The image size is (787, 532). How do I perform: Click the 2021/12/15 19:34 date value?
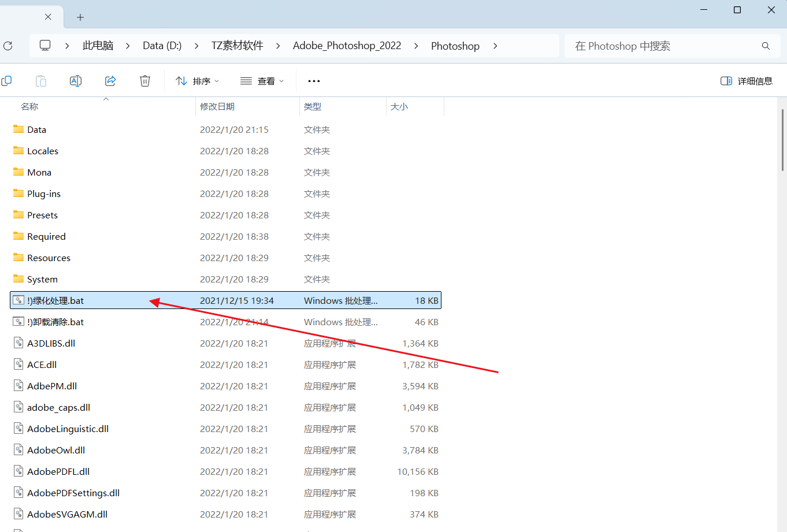click(x=237, y=300)
